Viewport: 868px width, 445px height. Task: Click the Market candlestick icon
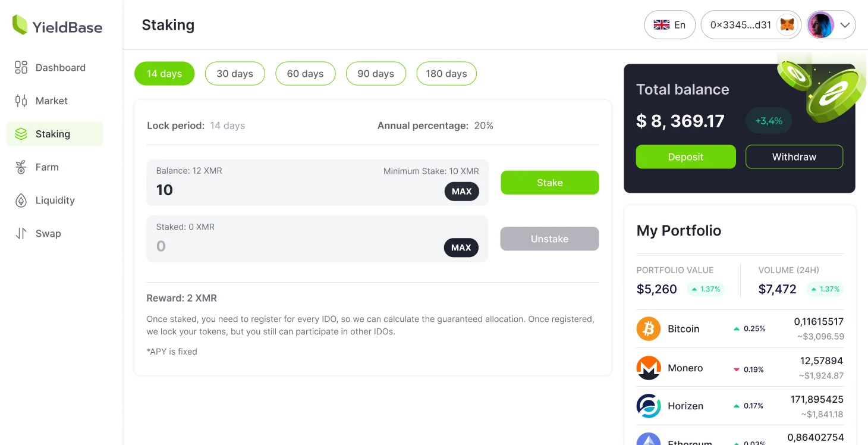click(x=21, y=101)
